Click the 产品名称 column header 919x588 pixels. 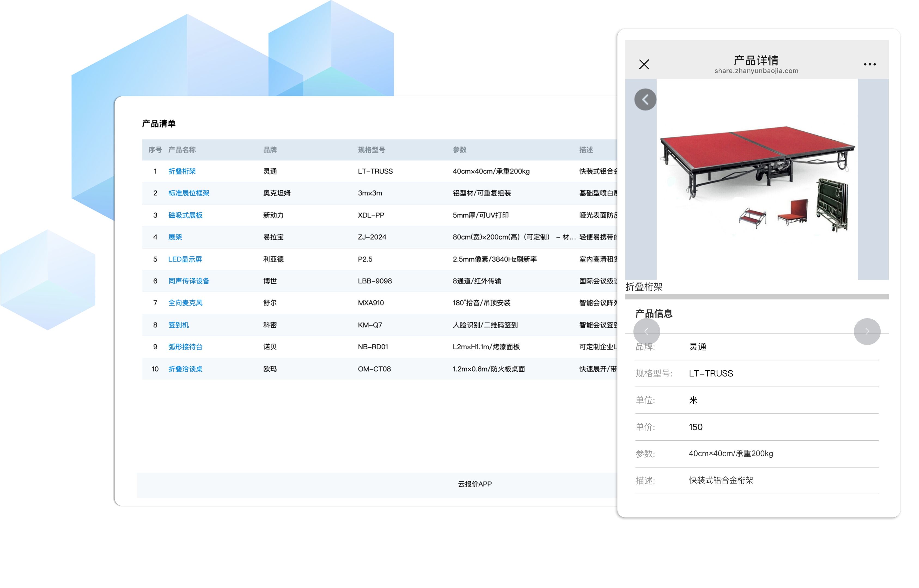tap(182, 150)
